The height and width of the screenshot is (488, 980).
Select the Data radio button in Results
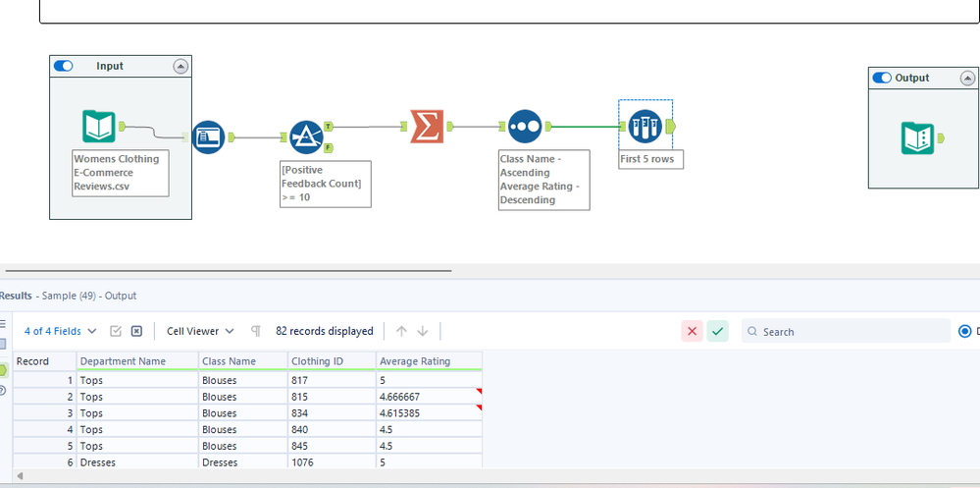[x=964, y=331]
